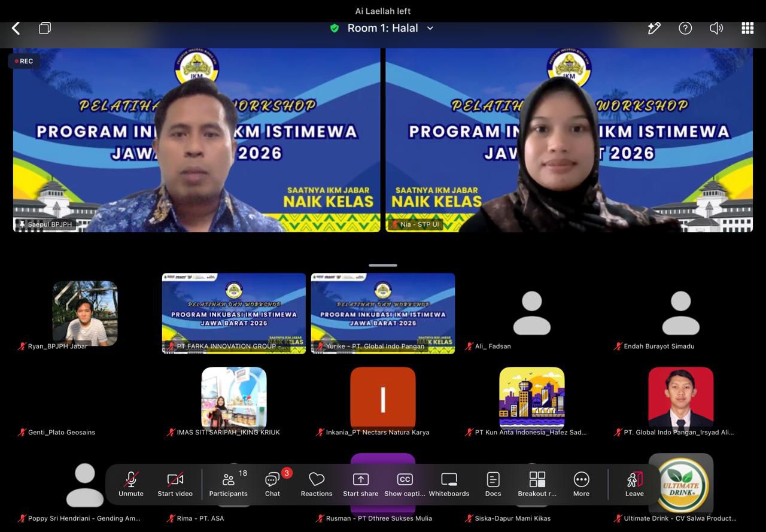This screenshot has height=532, width=766.
Task: Select IMAS SITI SARIFAH_IKING KRIUK tile
Action: (x=234, y=399)
